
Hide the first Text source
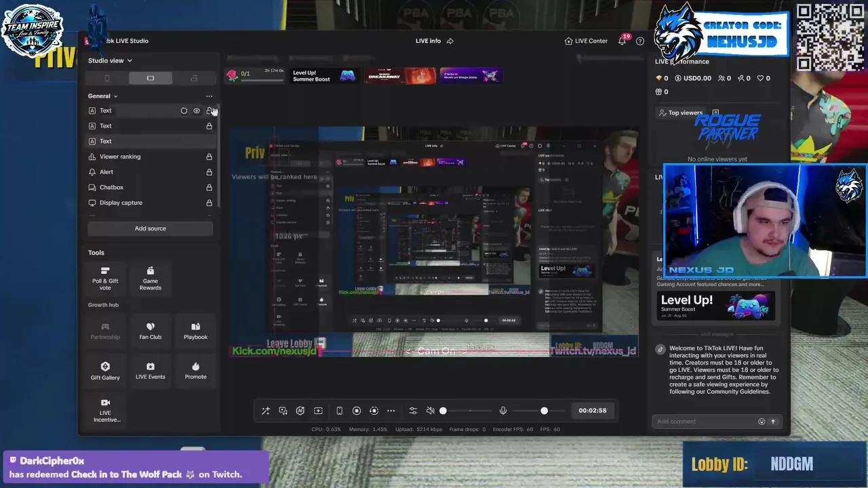[197, 110]
